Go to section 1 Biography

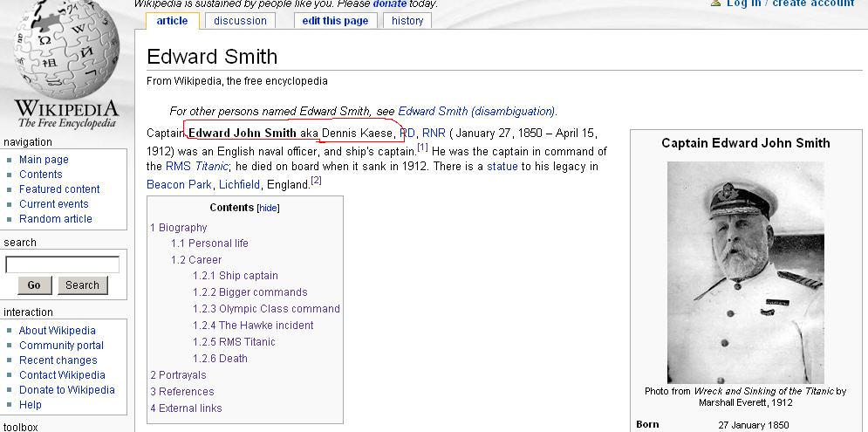click(x=179, y=228)
